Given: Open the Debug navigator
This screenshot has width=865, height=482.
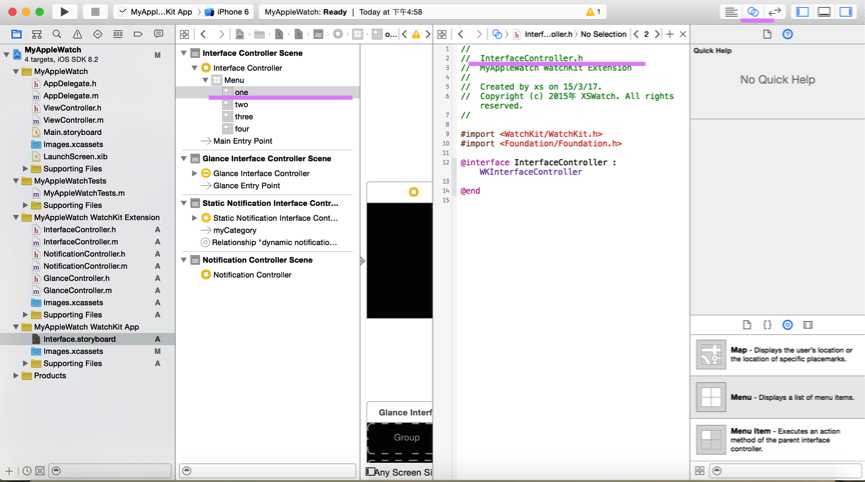Looking at the screenshot, I should [x=118, y=34].
